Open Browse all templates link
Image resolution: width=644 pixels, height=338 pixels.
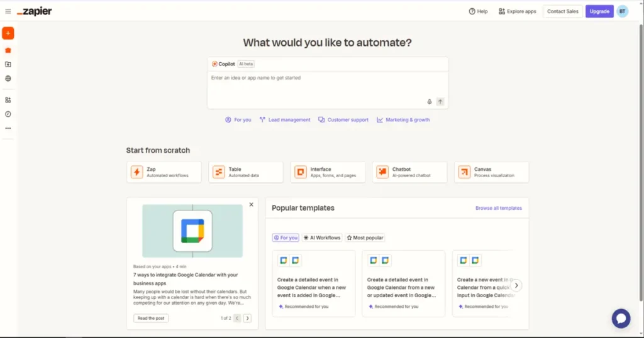(x=498, y=208)
